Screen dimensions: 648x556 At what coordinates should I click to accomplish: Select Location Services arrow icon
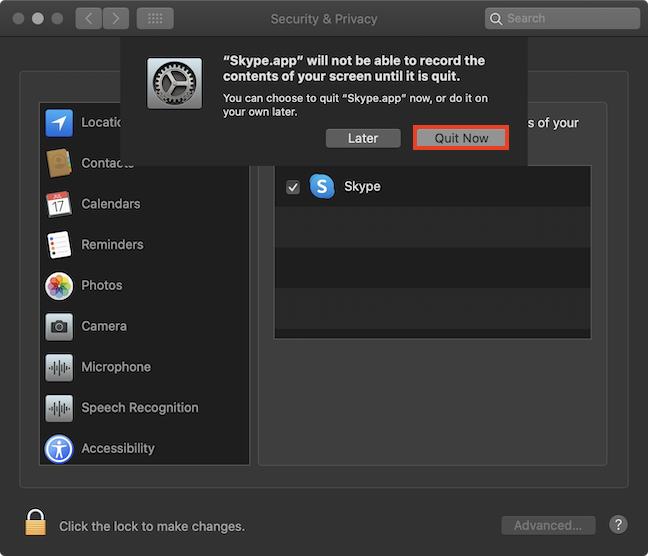59,123
